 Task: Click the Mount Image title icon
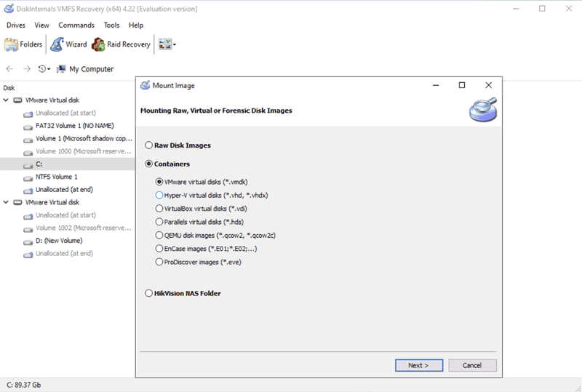coord(145,85)
